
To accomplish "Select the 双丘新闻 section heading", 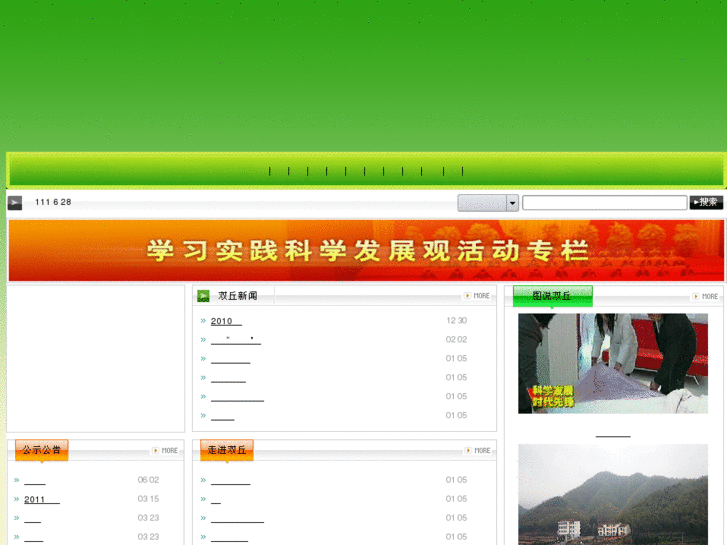I will click(237, 296).
